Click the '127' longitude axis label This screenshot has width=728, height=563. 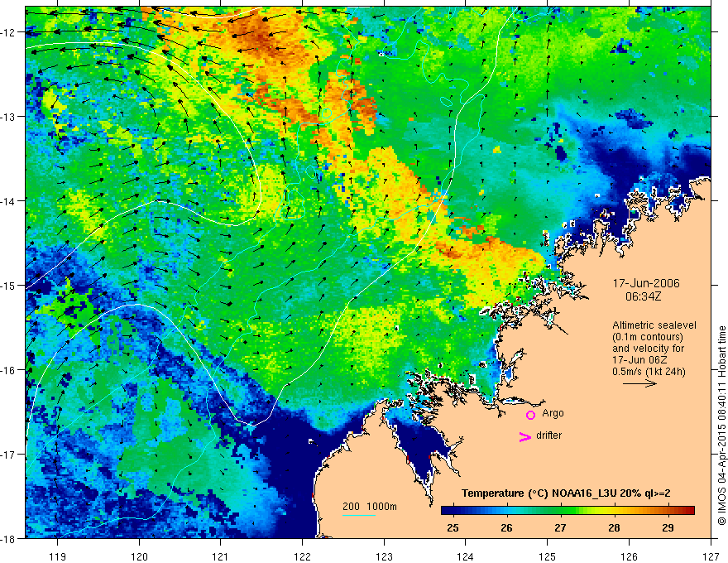[711, 556]
